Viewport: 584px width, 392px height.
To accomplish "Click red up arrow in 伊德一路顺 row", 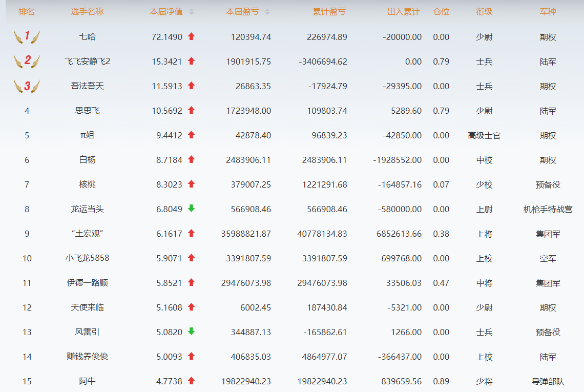I will coord(192,282).
